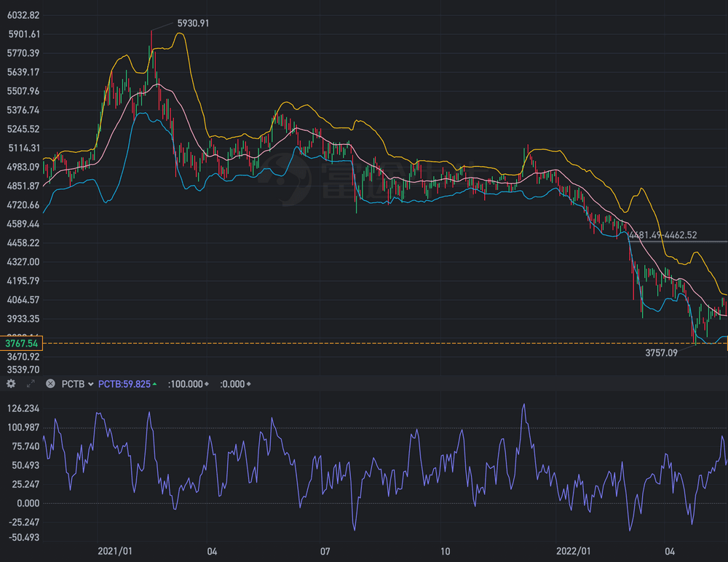The image size is (728, 562).
Task: Click the 3757.09 low price marker
Action: tap(661, 353)
